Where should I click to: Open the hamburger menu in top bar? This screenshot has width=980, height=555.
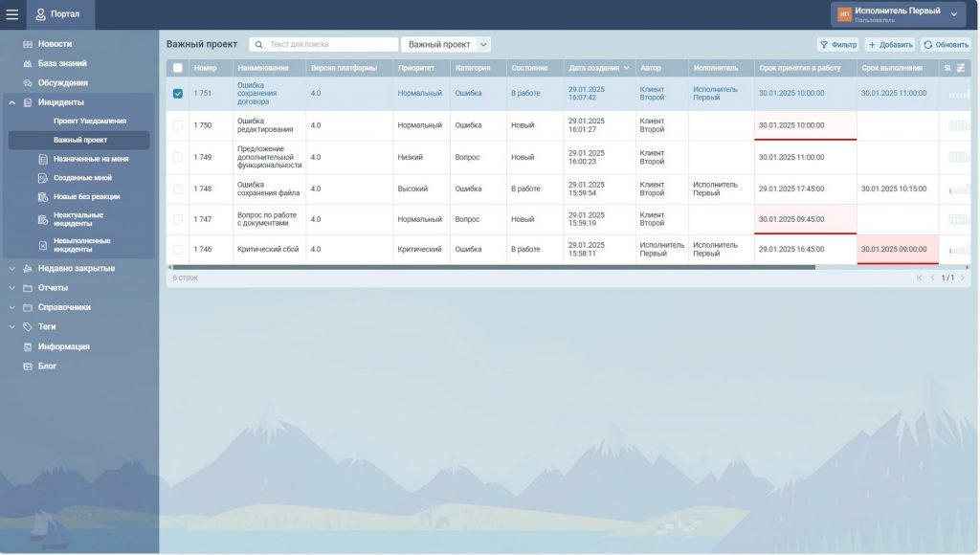coord(12,14)
